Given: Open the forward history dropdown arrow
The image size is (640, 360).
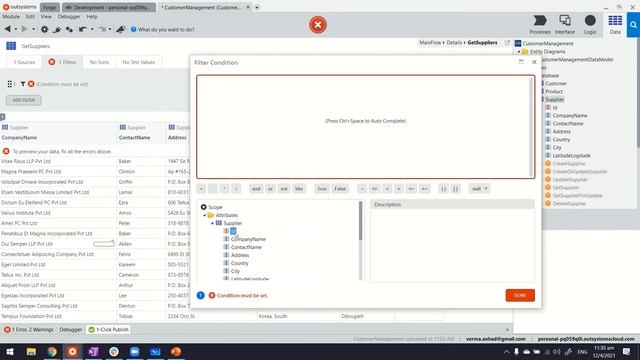Looking at the screenshot, I should pos(33,29).
